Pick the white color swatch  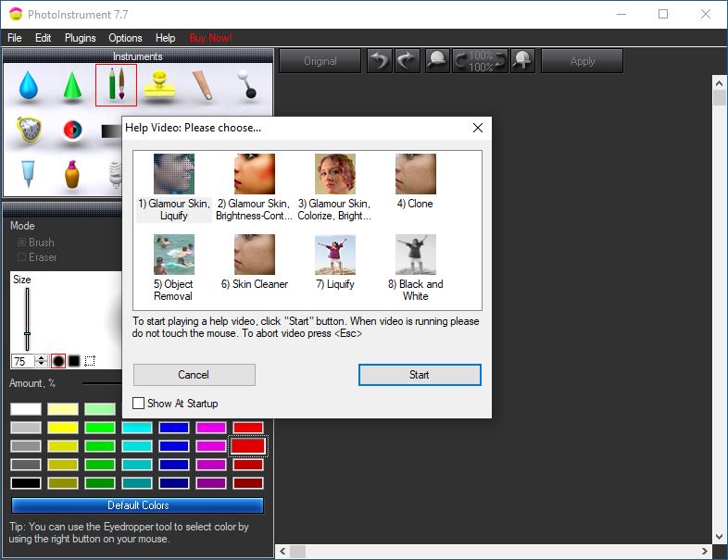click(26, 409)
